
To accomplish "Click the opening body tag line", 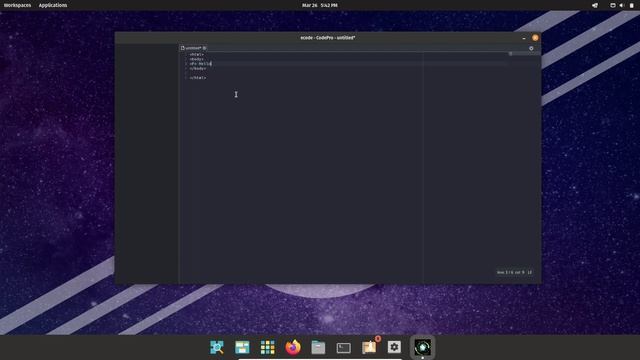I will coord(197,59).
